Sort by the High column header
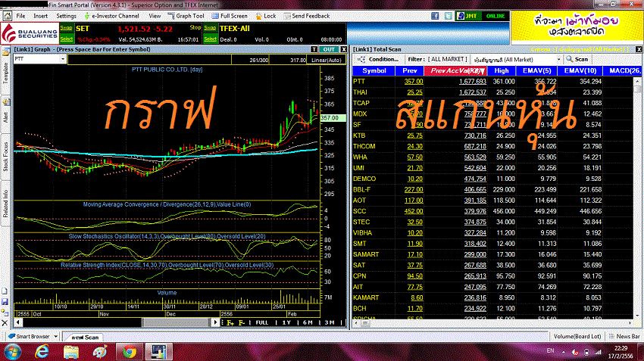The height and width of the screenshot is (361, 644). 502,71
